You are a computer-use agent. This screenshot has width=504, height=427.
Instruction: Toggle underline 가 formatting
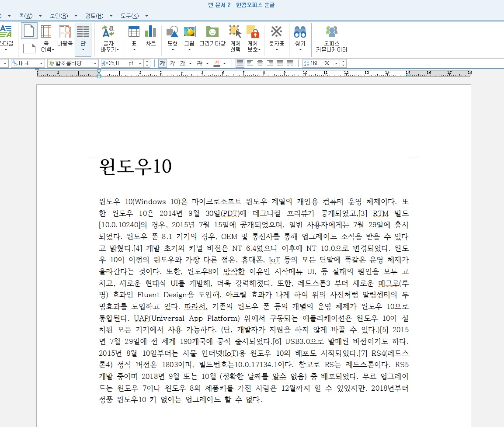pos(183,63)
